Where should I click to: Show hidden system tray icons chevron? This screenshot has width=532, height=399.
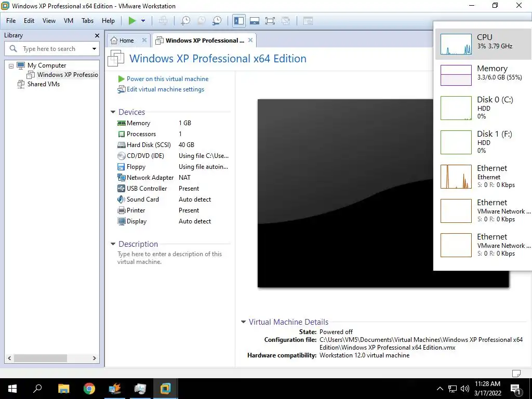click(x=440, y=389)
